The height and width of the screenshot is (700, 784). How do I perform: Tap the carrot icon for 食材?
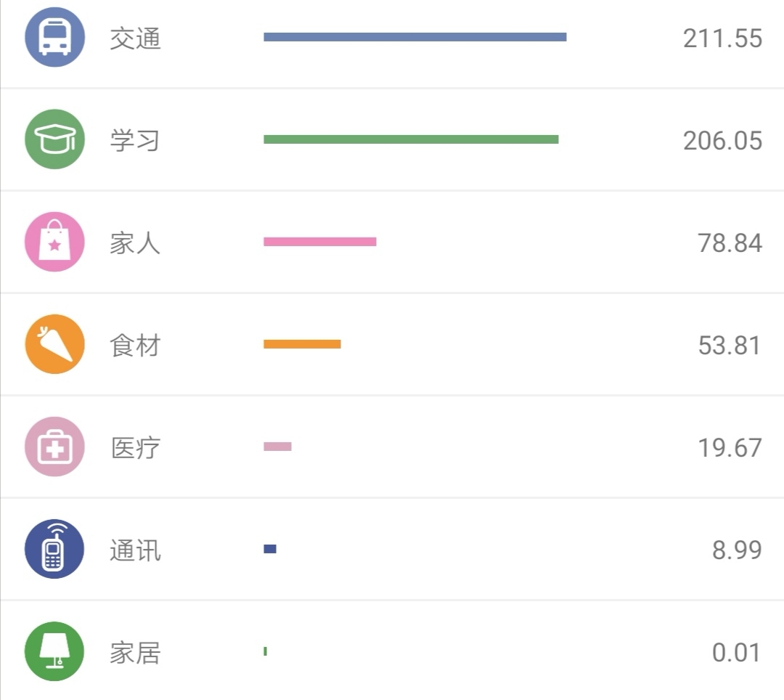click(55, 344)
